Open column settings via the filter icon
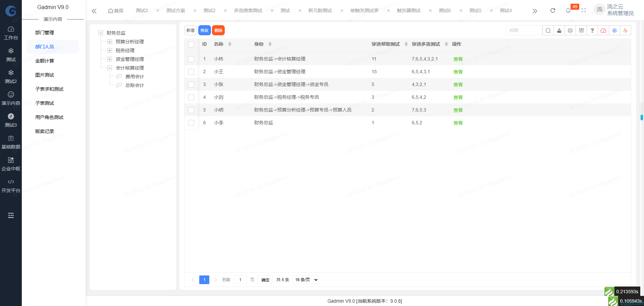The image size is (644, 306). 581,30
